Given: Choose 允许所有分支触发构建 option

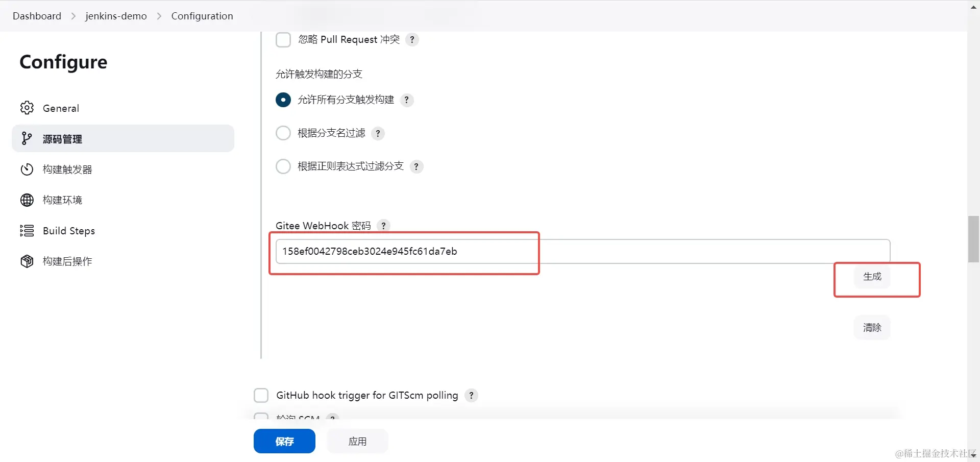Looking at the screenshot, I should 283,100.
